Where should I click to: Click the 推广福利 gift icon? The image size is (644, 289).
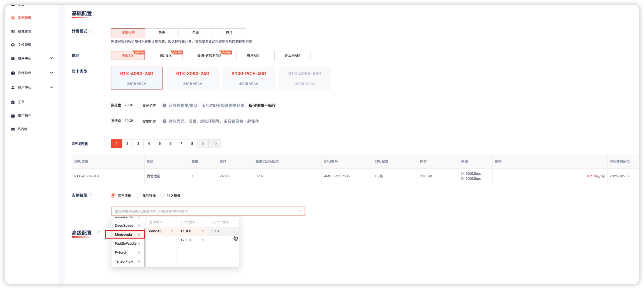(13, 116)
